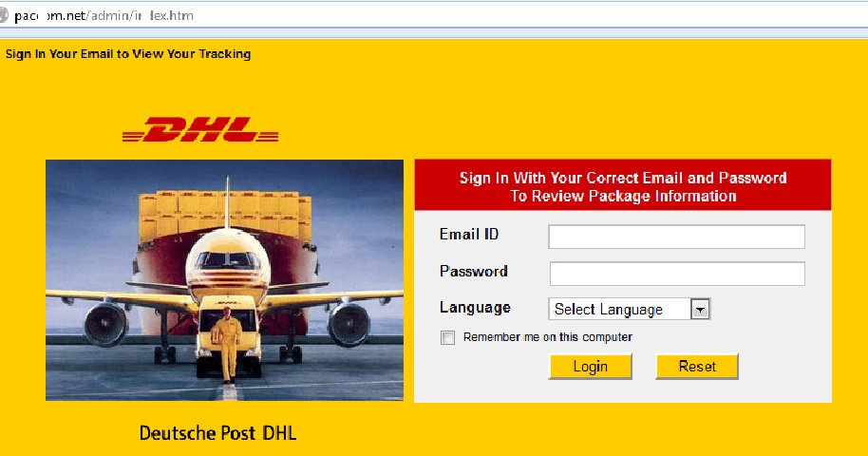Click the 'Email ID' field label
The width and height of the screenshot is (868, 456).
point(469,235)
